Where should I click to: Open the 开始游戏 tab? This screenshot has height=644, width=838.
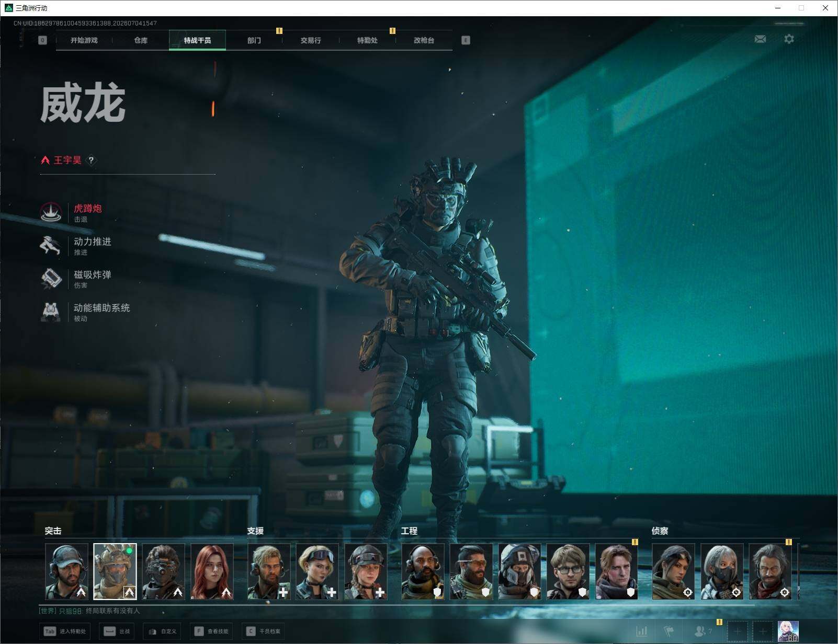point(84,40)
